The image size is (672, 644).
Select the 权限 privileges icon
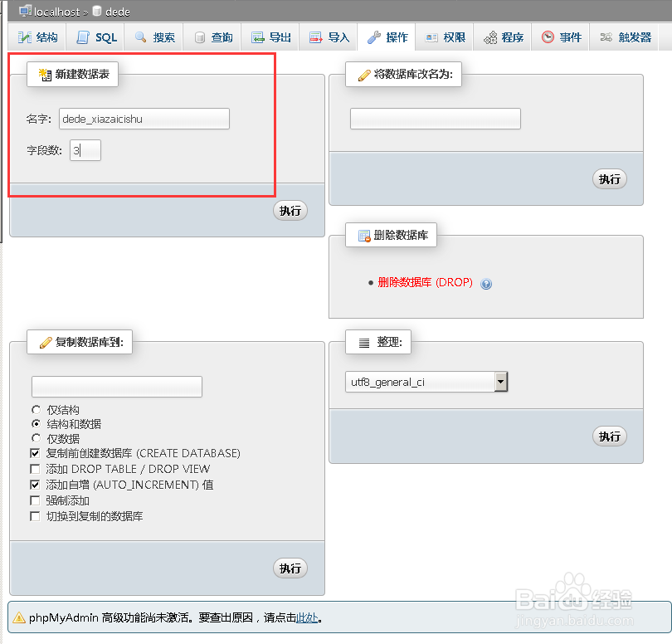tap(435, 37)
